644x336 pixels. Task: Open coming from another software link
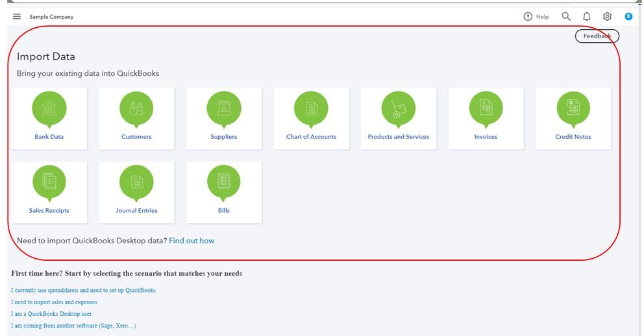point(73,326)
